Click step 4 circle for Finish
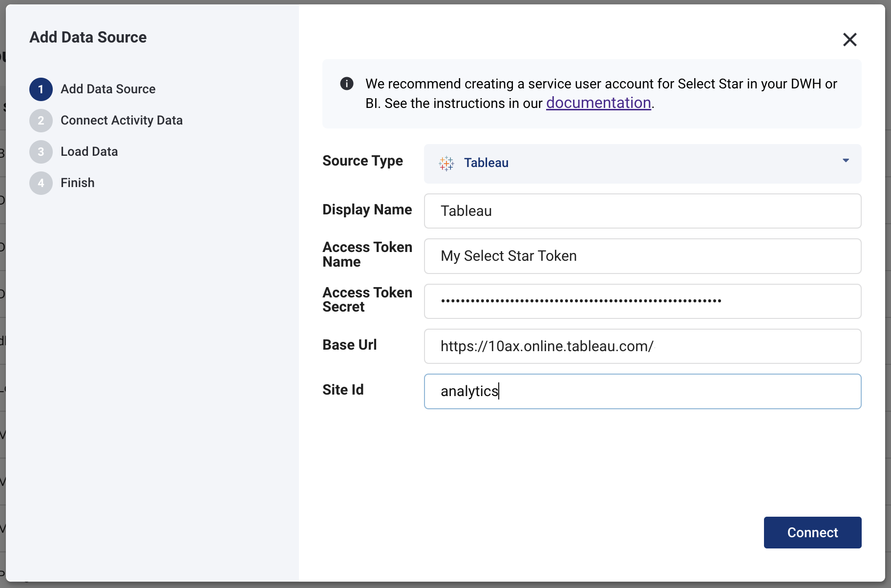This screenshot has width=891, height=588. click(x=41, y=183)
